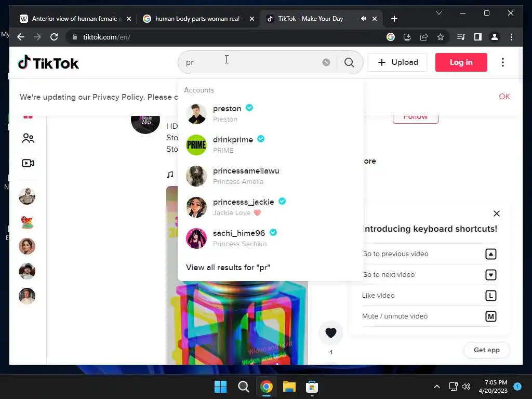This screenshot has width=532, height=399.
Task: Open the LIVE camera icon in sidebar
Action: tap(28, 163)
